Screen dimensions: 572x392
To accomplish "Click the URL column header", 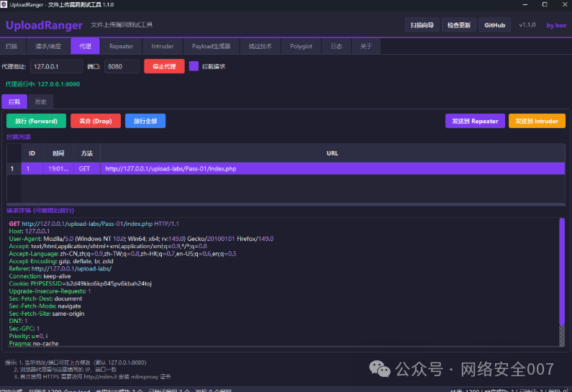I will (x=332, y=153).
